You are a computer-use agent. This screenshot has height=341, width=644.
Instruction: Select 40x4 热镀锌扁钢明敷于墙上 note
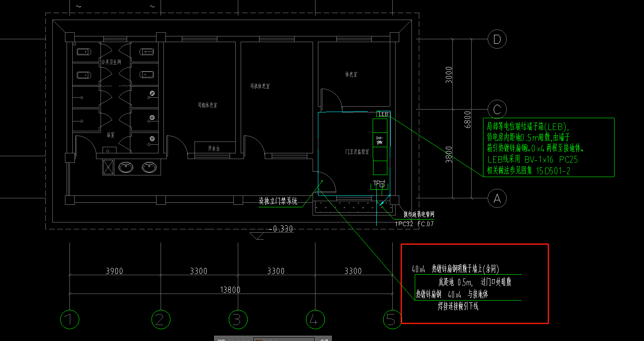(455, 269)
